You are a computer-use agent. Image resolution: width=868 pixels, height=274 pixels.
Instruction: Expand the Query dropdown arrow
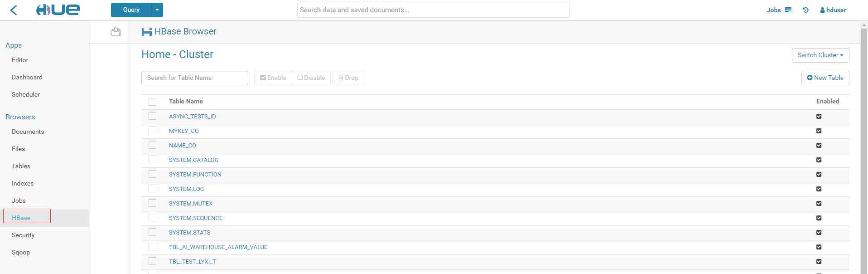(x=157, y=10)
